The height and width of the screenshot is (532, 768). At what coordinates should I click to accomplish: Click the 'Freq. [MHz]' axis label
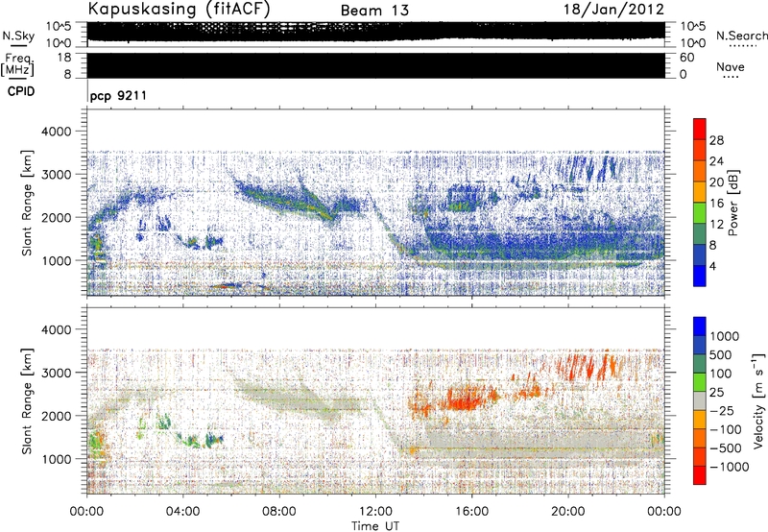point(18,64)
